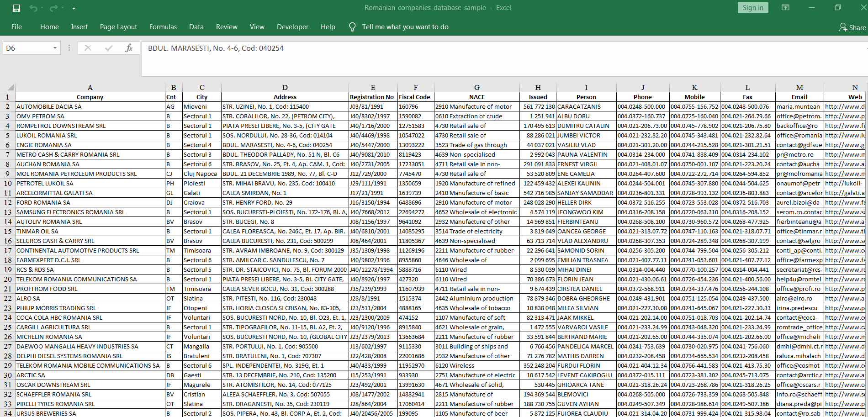
Task: Click cell URSUS BREWERIES SA
Action: click(x=90, y=413)
